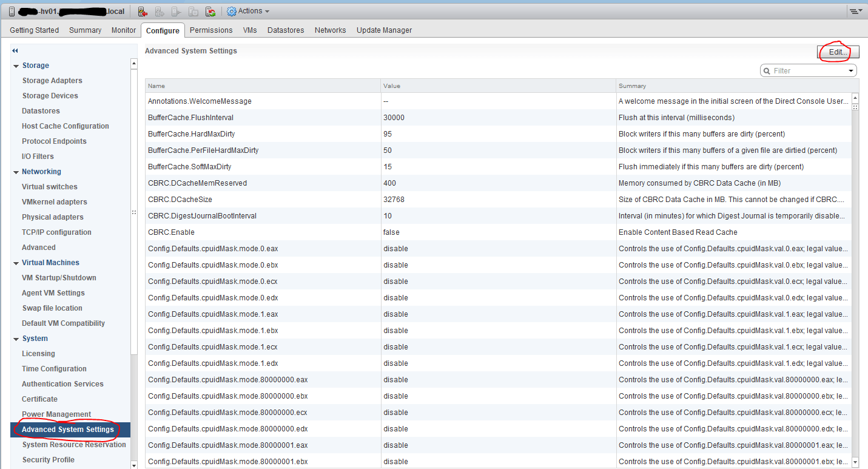Open Agent VM Settings

[x=53, y=293]
